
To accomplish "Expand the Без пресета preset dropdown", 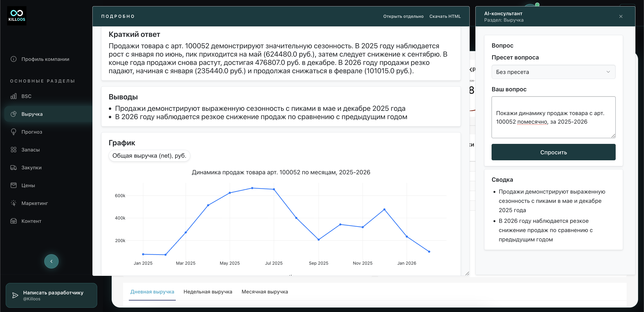I will coord(553,72).
